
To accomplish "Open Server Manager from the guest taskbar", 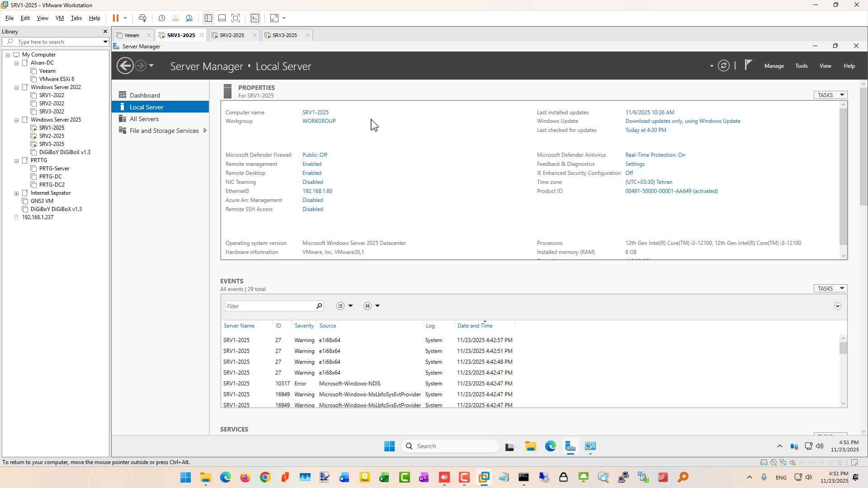I will 570,446.
